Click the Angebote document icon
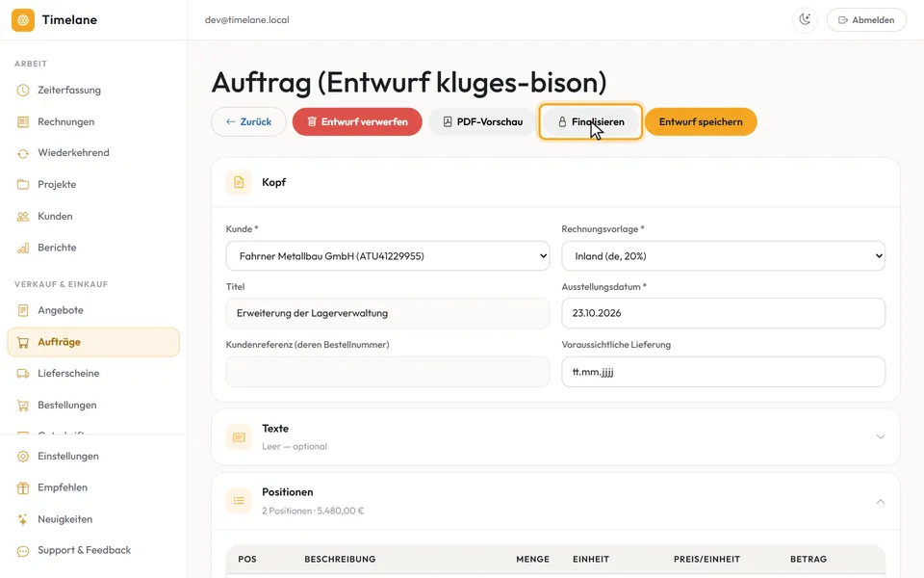Image resolution: width=924 pixels, height=578 pixels. click(23, 310)
